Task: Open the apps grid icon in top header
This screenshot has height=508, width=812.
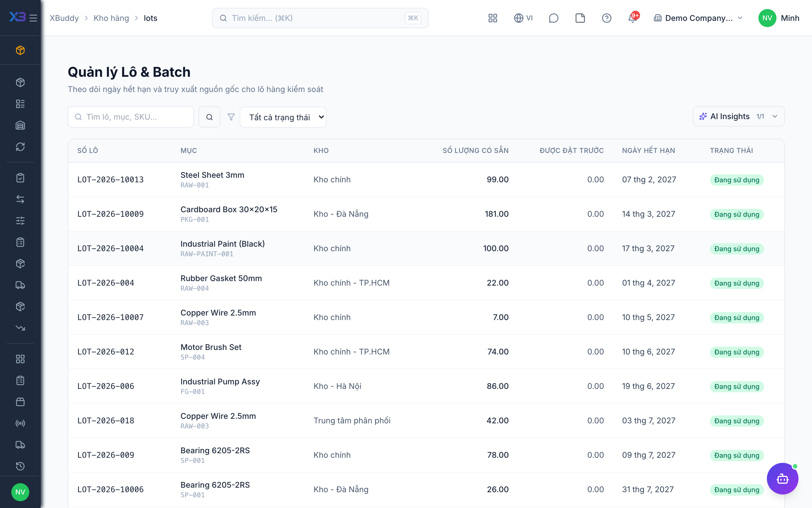Action: click(493, 18)
